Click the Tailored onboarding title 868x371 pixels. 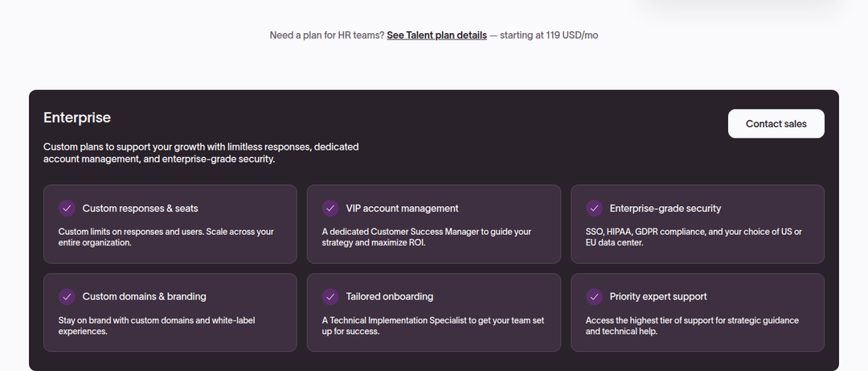(x=389, y=297)
